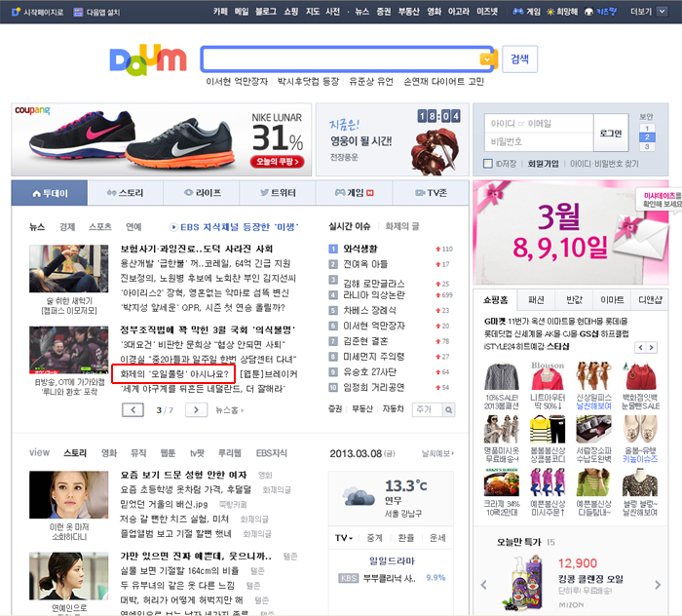Click the 비밀번호 password field
The image size is (682, 616).
point(539,142)
